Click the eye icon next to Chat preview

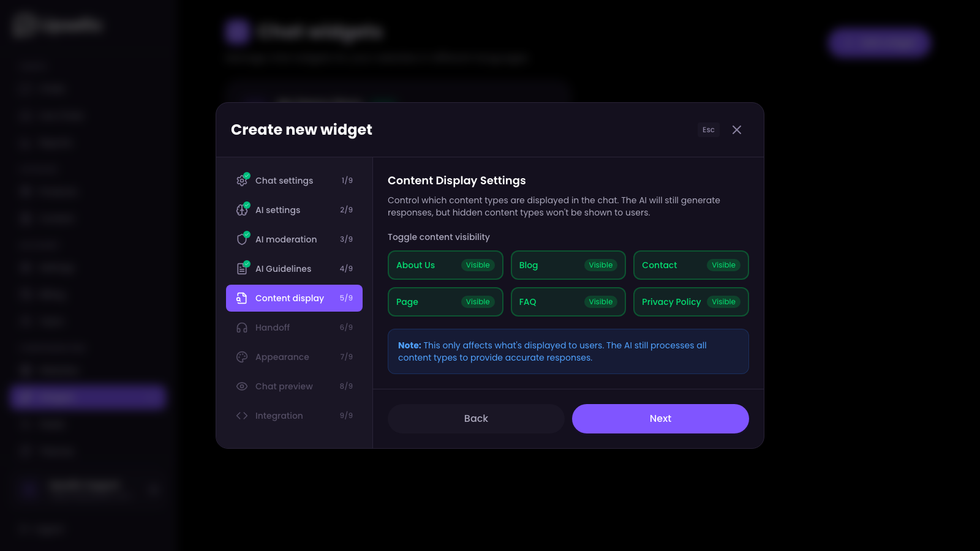tap(243, 386)
